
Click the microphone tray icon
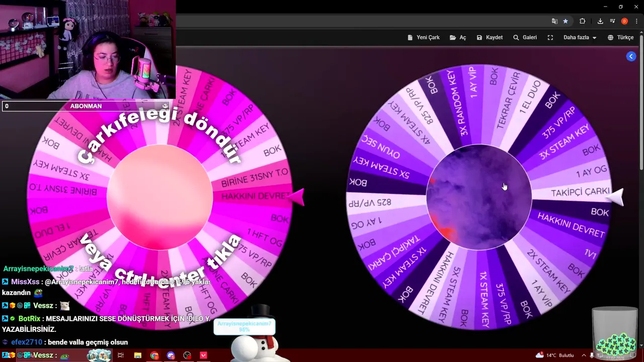point(592,355)
